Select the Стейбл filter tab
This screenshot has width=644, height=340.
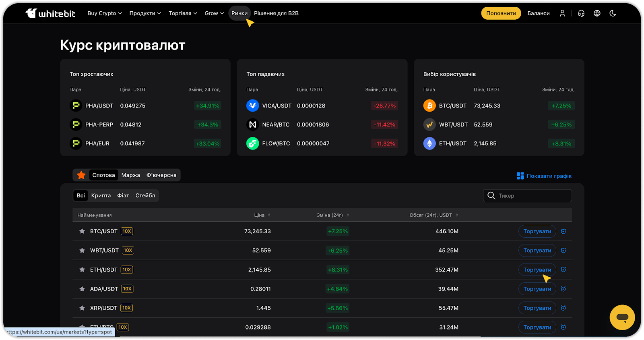(145, 196)
